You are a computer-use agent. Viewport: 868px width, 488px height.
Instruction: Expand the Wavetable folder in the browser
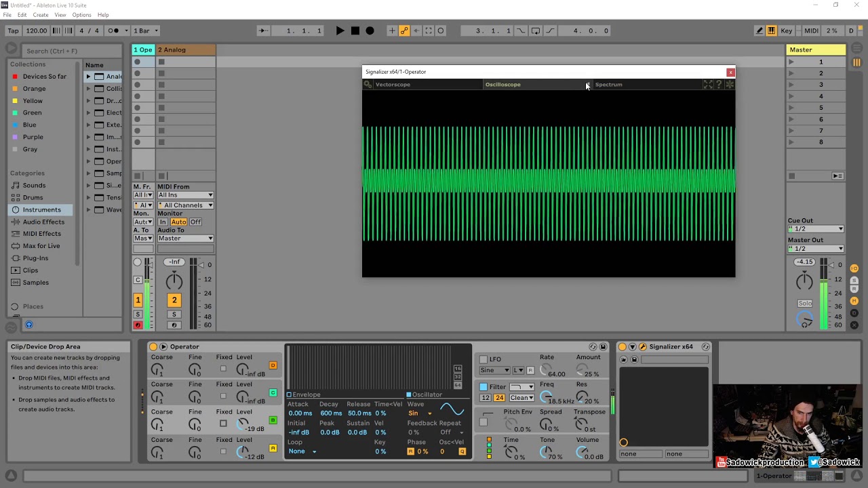[88, 209]
